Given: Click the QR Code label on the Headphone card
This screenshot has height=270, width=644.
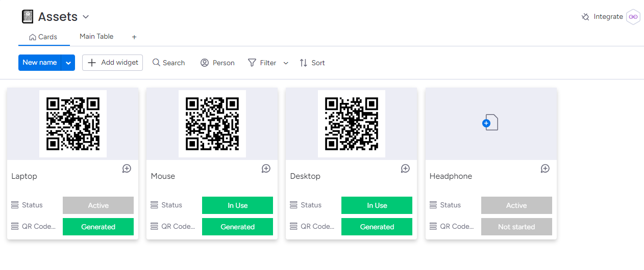Looking at the screenshot, I should (457, 226).
